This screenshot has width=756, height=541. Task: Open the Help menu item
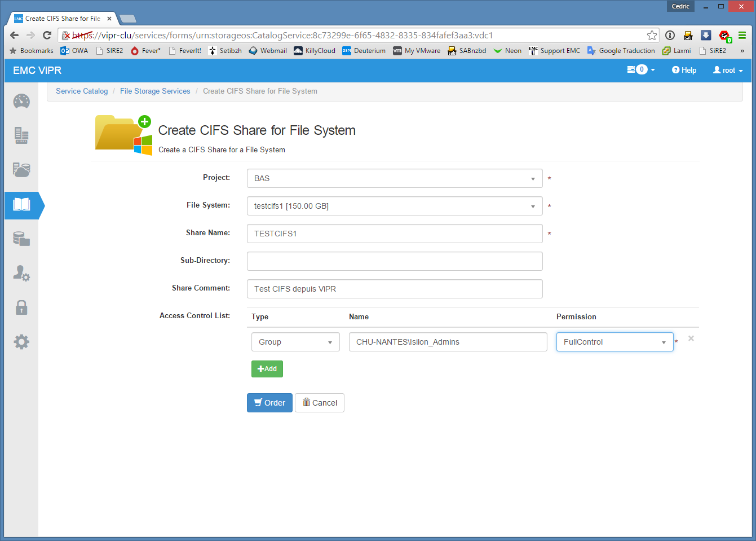684,71
